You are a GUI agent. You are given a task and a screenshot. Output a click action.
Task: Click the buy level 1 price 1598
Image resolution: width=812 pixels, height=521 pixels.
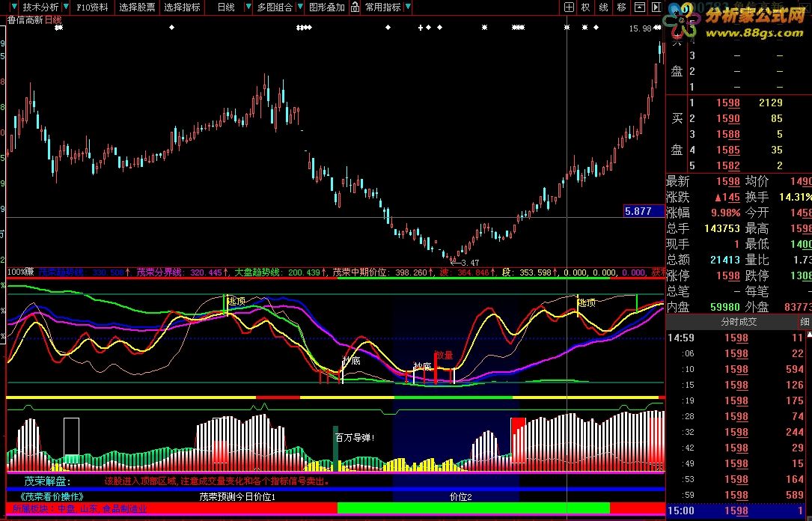coord(728,103)
